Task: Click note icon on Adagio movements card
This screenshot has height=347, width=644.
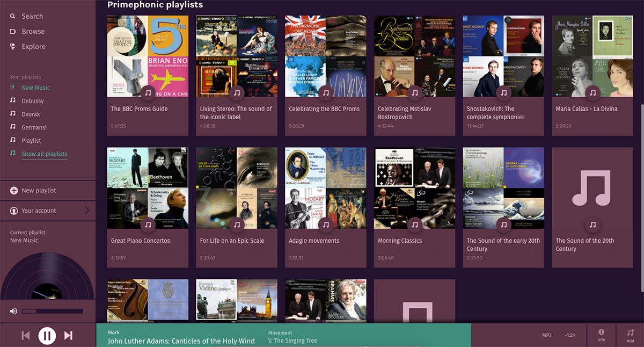Action: [326, 225]
